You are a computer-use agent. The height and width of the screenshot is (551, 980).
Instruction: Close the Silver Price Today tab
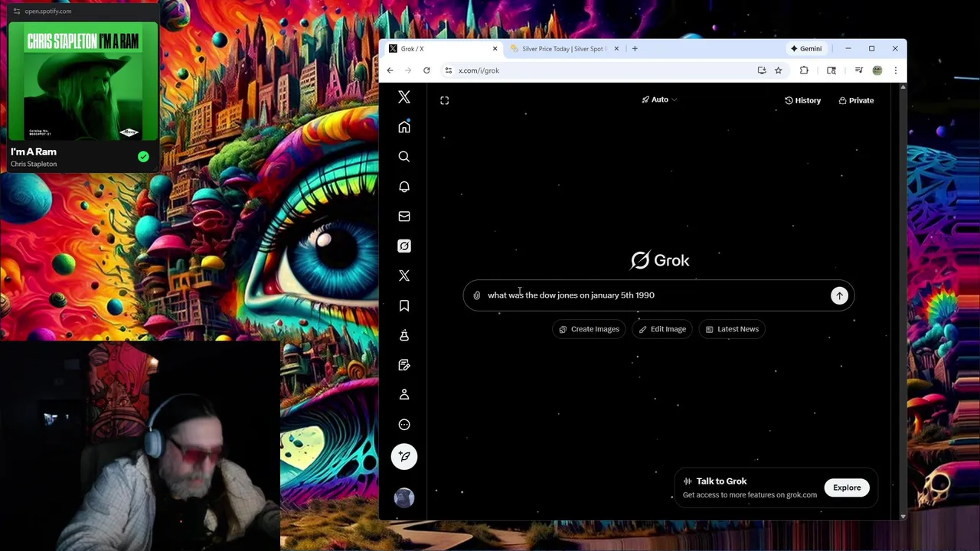click(x=616, y=49)
